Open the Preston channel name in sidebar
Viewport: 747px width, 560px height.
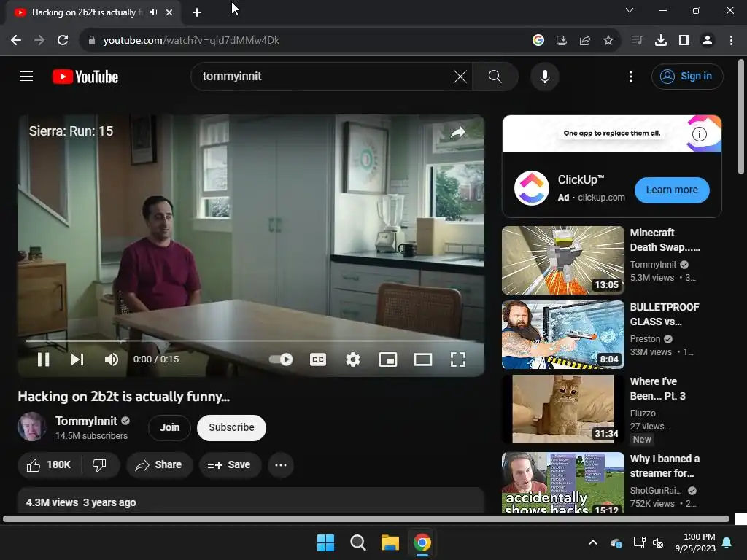tap(645, 338)
